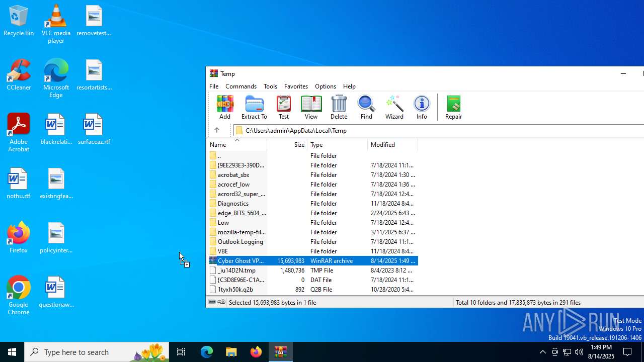Viewport: 644px width, 362px height.
Task: Sort file list by Modified column
Action: pos(392,144)
